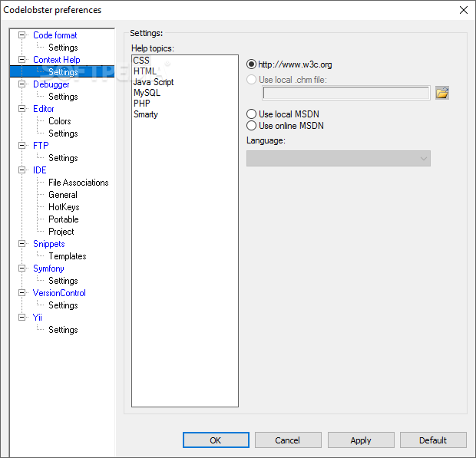Open the Context Help category
476x458 pixels.
tap(57, 60)
